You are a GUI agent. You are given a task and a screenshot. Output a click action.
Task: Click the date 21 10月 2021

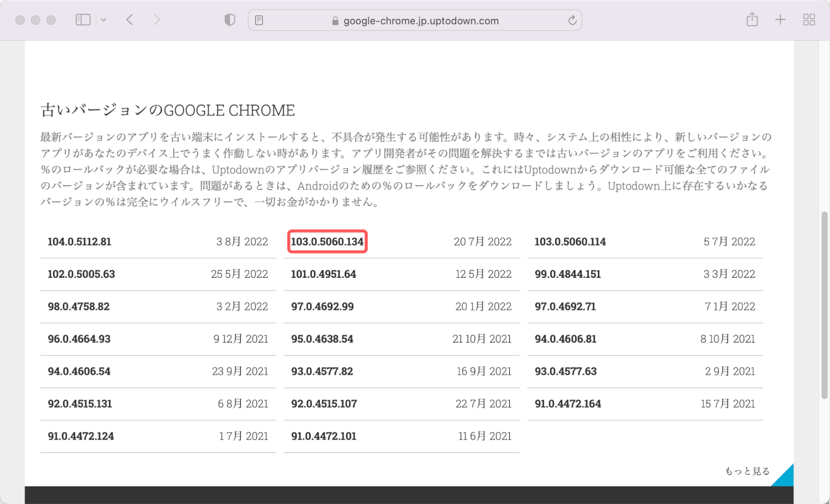tap(482, 339)
